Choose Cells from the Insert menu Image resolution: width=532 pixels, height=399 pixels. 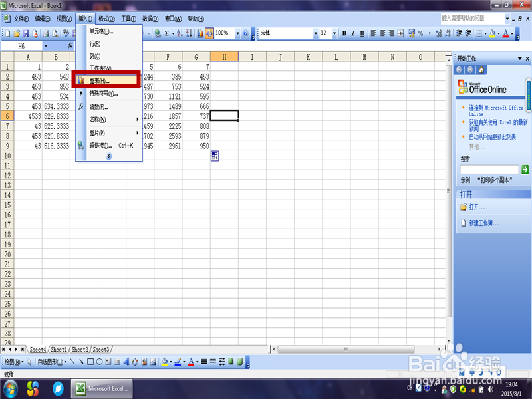[109, 31]
